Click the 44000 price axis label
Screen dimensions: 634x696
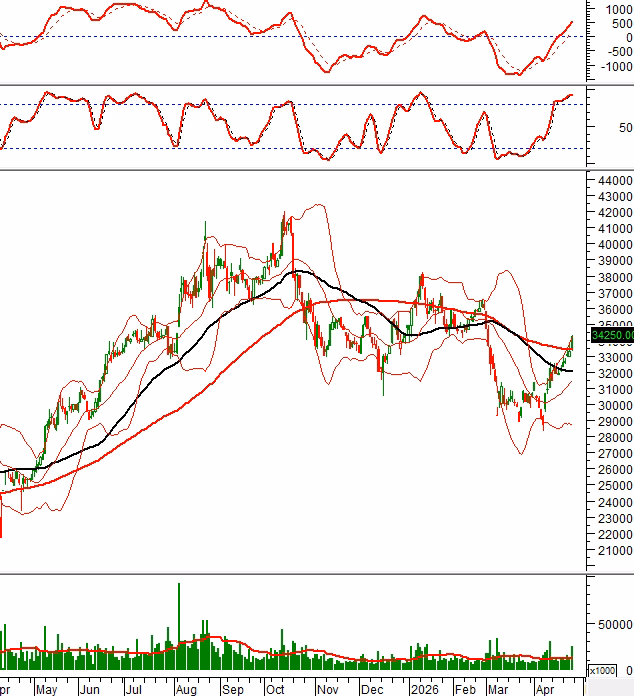point(612,180)
